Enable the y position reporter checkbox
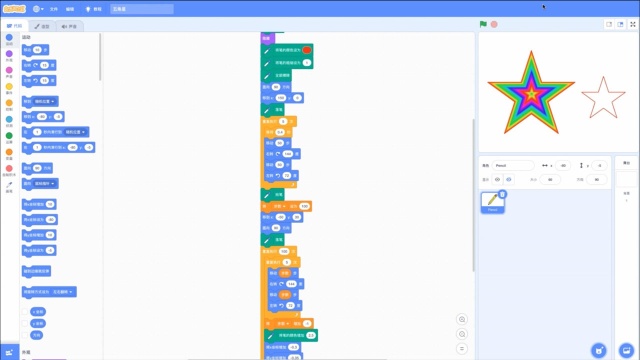This screenshot has height=360, width=640. pos(25,323)
